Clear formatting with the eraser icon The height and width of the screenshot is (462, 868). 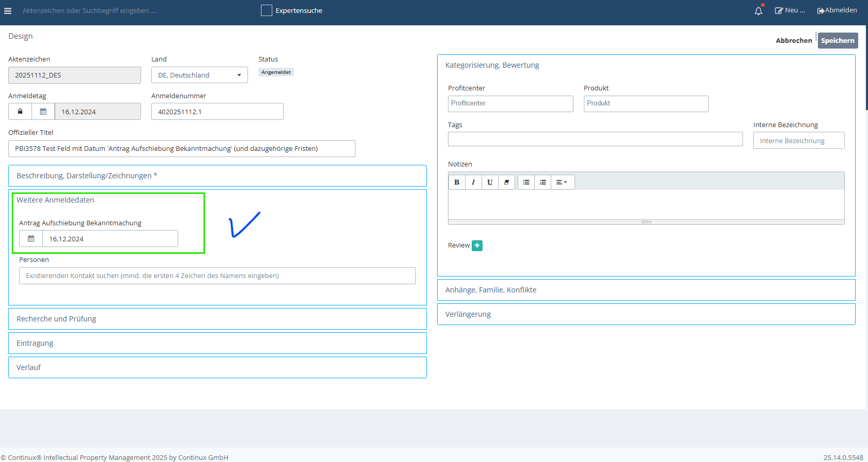[506, 182]
